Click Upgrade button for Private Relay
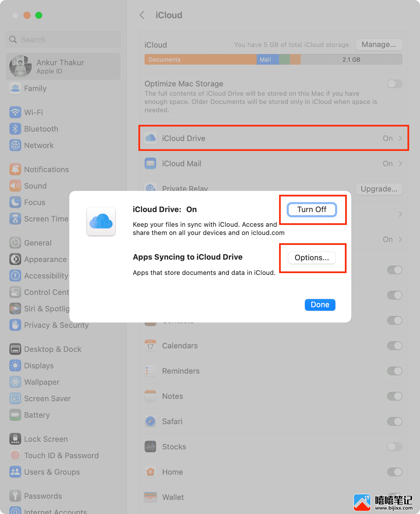Image resolution: width=420 pixels, height=514 pixels. (x=379, y=189)
